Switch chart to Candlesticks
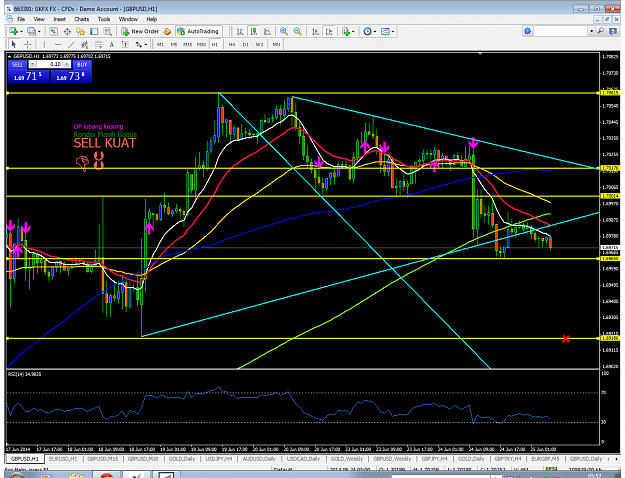 coord(254,31)
